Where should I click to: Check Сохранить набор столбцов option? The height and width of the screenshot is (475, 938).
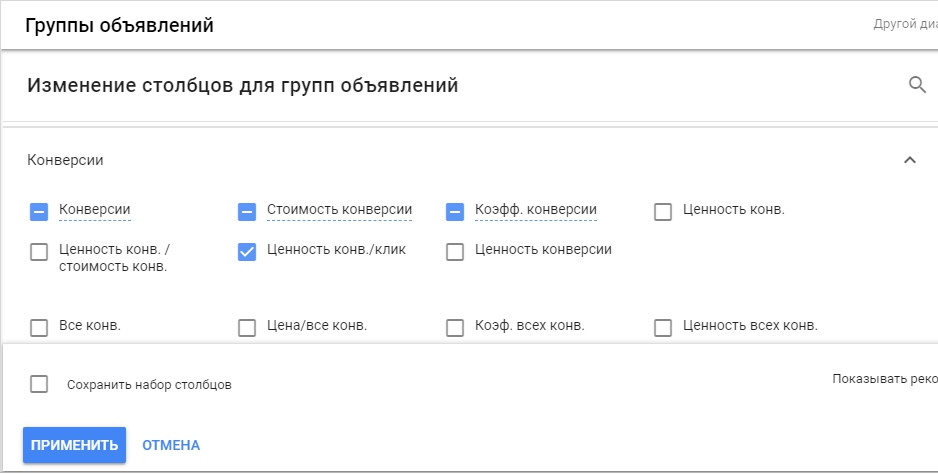(x=39, y=384)
